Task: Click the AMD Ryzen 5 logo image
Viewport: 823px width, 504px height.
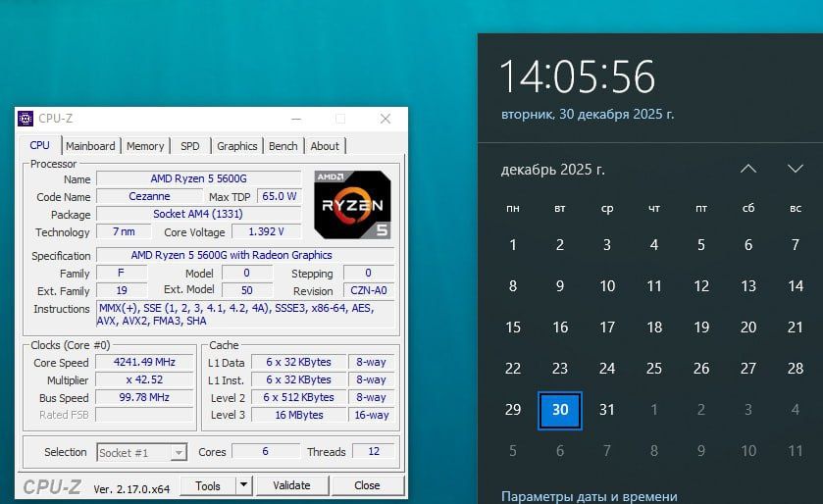Action: coord(352,205)
